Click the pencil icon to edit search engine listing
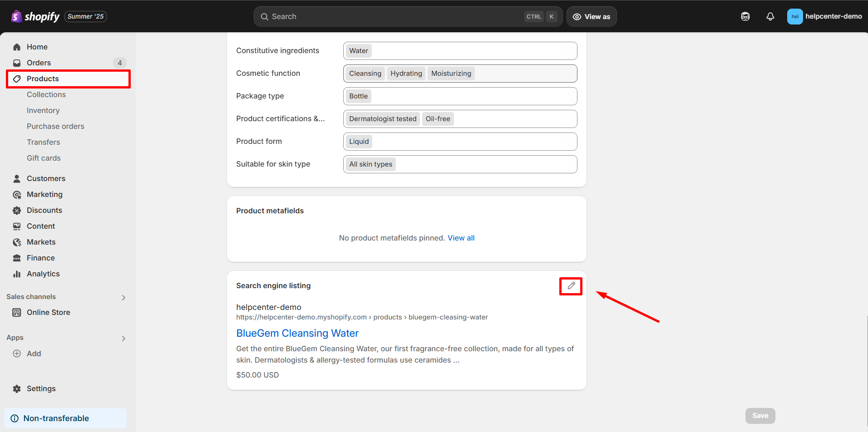 (571, 286)
